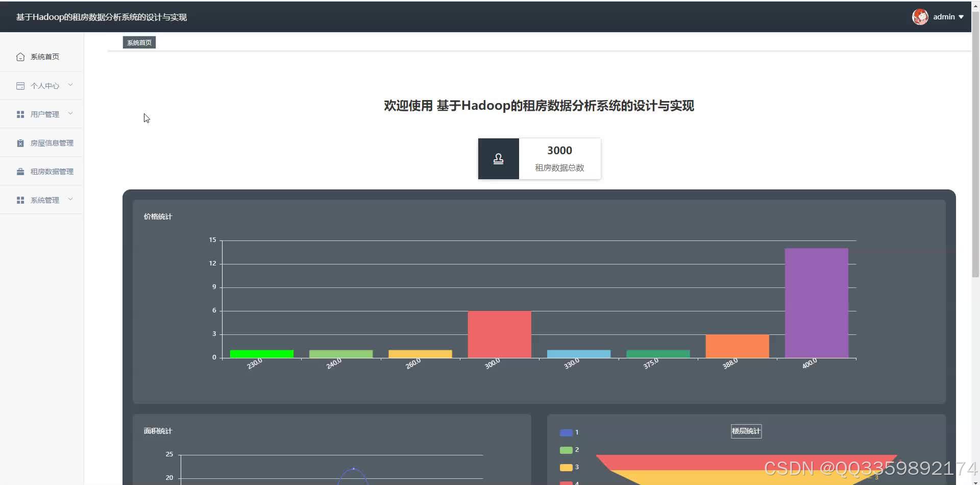Screen dimensions: 980x485
Task: Open the admin dropdown arrow
Action: (x=961, y=17)
